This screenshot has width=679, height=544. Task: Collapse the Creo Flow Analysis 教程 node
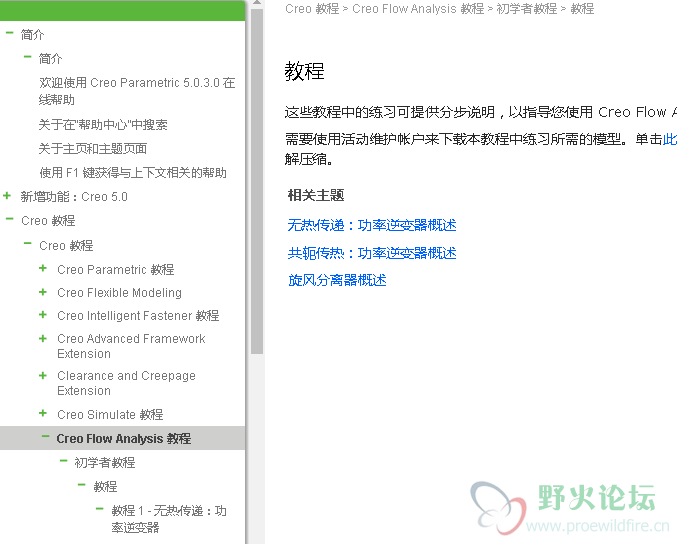[x=45, y=437]
